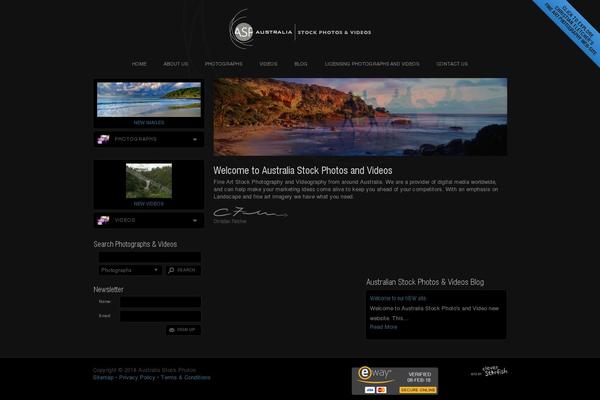600x400 pixels.
Task: Open the Home menu item
Action: click(139, 64)
